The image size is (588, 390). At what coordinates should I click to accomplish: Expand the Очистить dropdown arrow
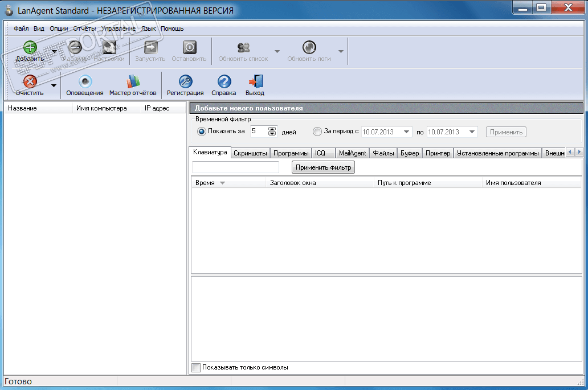pyautogui.click(x=54, y=85)
